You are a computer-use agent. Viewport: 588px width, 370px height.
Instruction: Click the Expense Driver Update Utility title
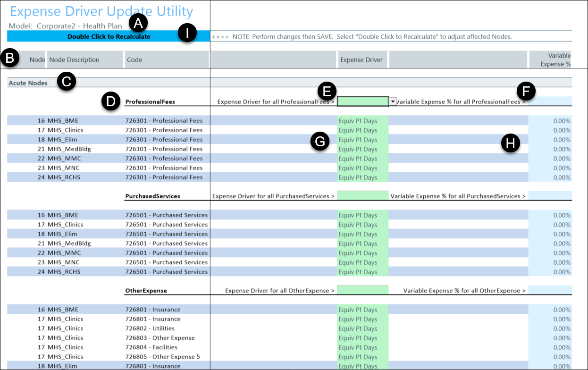tap(101, 12)
